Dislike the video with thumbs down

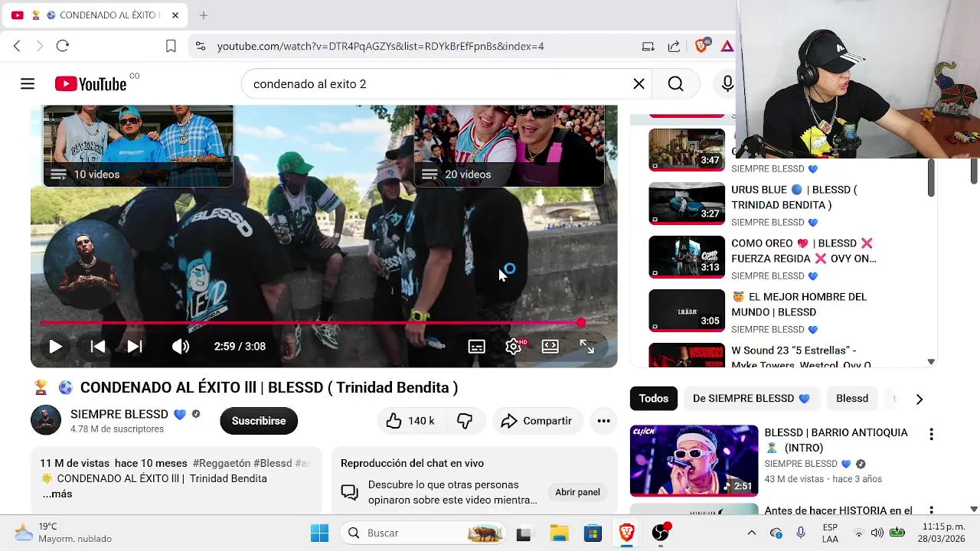pos(465,421)
